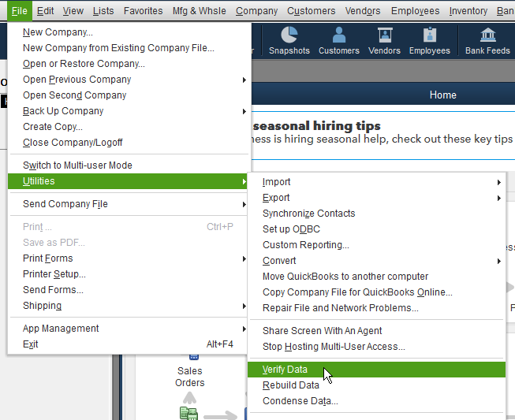Screen dimensions: 515x420
Task: Open the Lists menu
Action: click(x=103, y=11)
